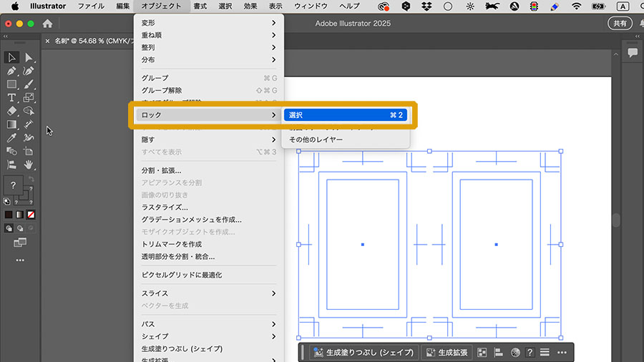The image size is (644, 362).
Task: Click the Gradient fill swatch
Action: pos(20,215)
